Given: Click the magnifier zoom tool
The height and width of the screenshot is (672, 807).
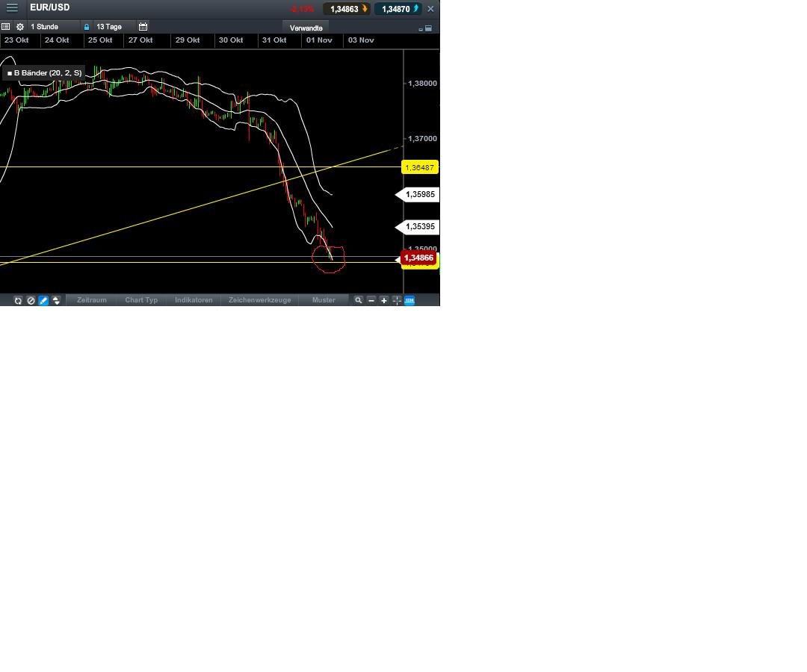Looking at the screenshot, I should click(x=359, y=300).
